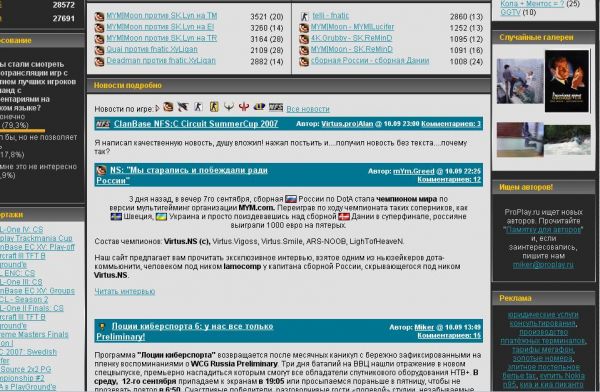This screenshot has width=600, height=392.
Task: Click the triangle arrow after 'Новости по игре'
Action: pyautogui.click(x=157, y=109)
